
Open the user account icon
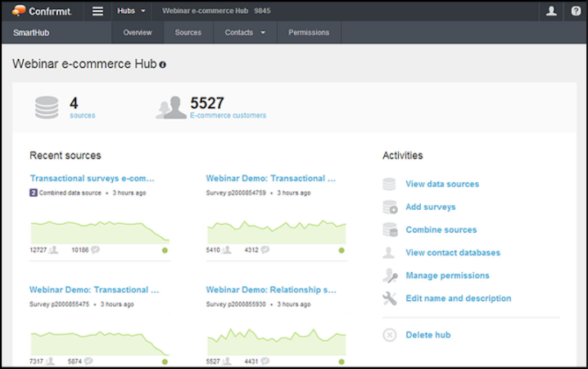(551, 11)
